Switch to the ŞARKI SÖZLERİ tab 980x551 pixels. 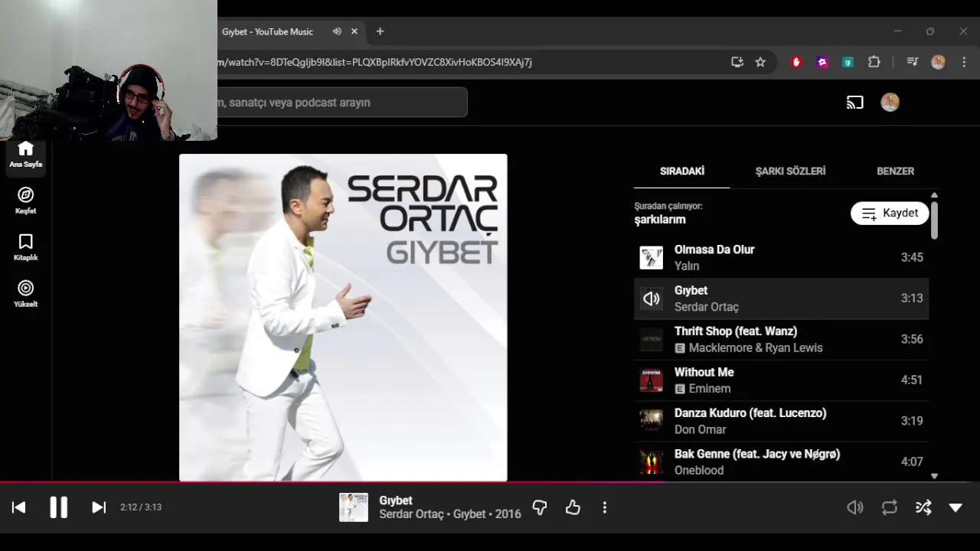790,171
